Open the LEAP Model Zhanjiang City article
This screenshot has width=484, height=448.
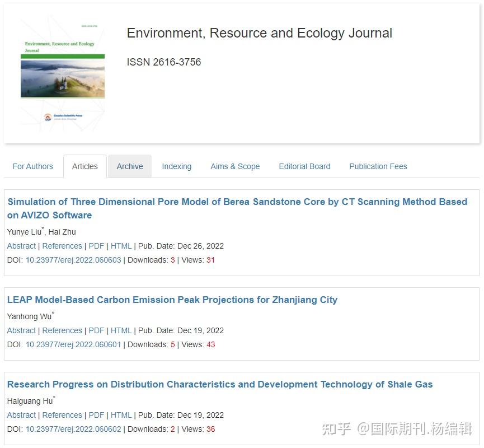pos(172,300)
